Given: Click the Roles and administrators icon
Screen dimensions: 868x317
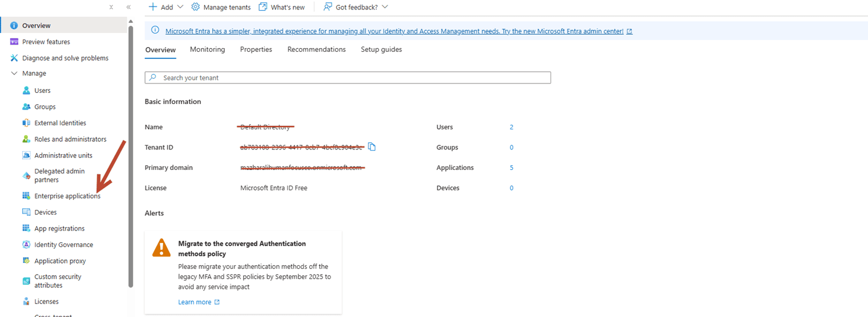Looking at the screenshot, I should click(26, 139).
